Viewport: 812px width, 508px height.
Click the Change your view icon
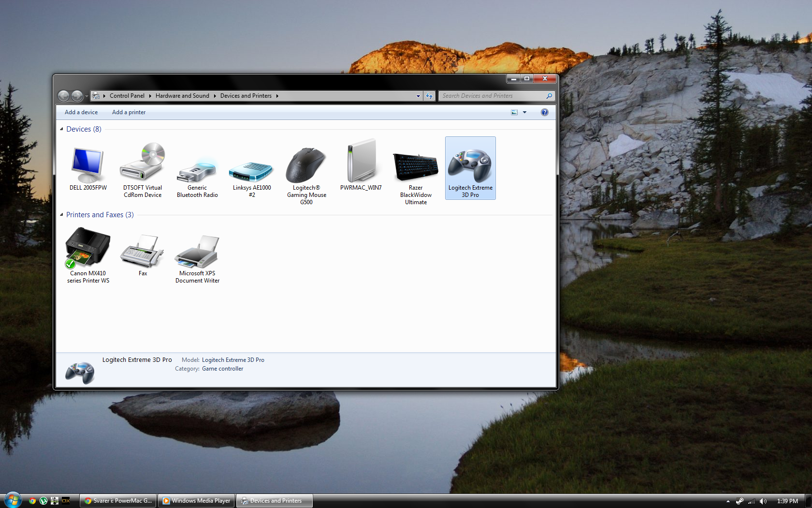click(514, 112)
